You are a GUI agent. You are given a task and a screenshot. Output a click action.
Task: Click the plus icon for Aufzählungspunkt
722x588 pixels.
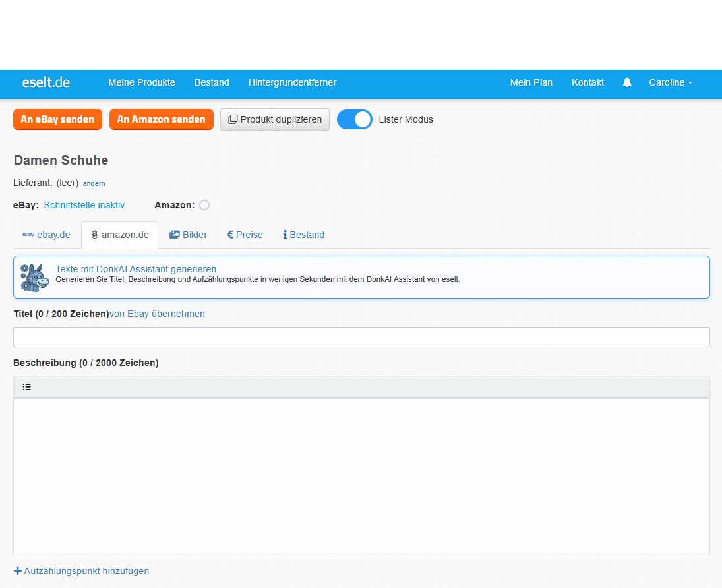tap(18, 571)
